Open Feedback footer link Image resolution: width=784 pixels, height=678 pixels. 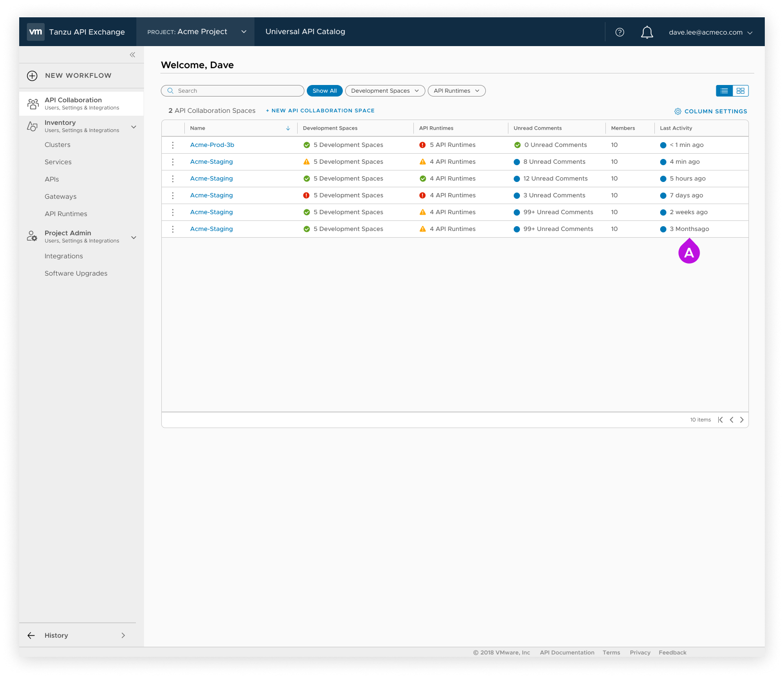click(673, 653)
